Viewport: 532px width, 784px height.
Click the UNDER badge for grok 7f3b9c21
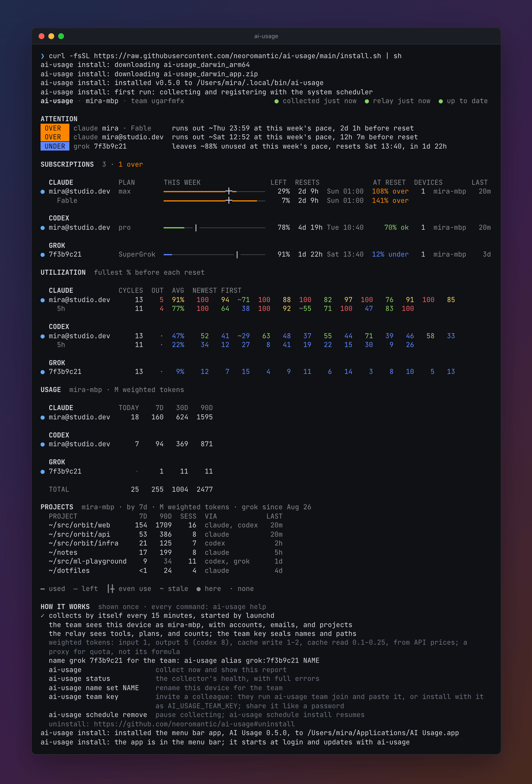(x=55, y=146)
